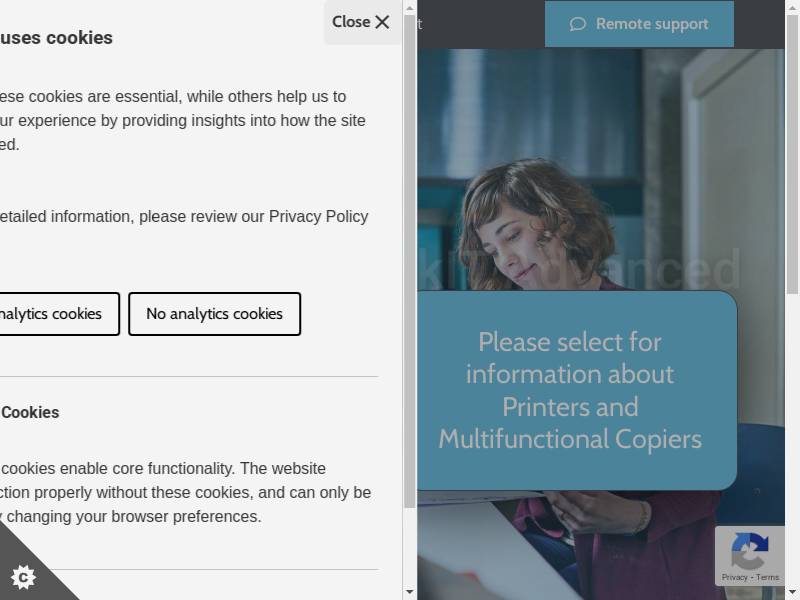
Task: Select the No analytics cookies button
Action: tap(214, 314)
